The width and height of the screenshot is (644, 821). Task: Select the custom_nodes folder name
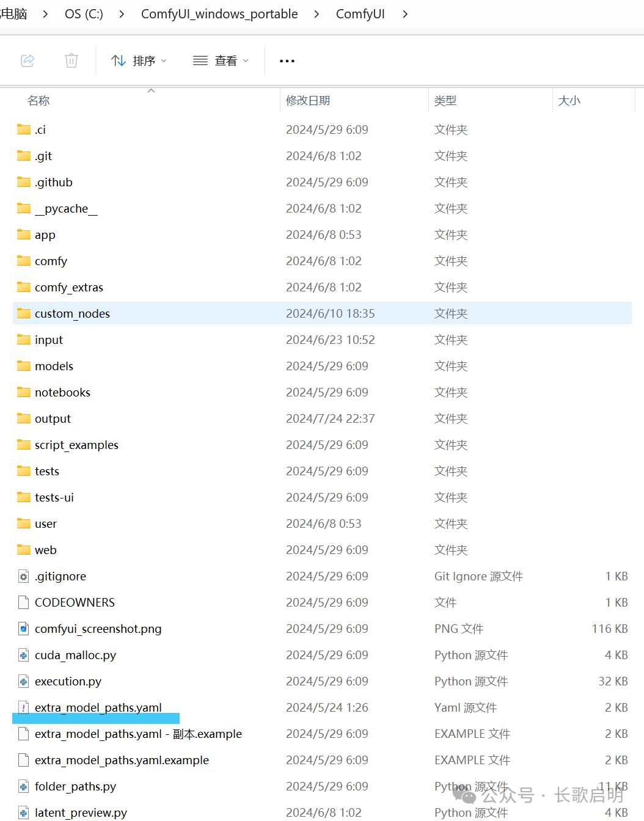tap(72, 313)
